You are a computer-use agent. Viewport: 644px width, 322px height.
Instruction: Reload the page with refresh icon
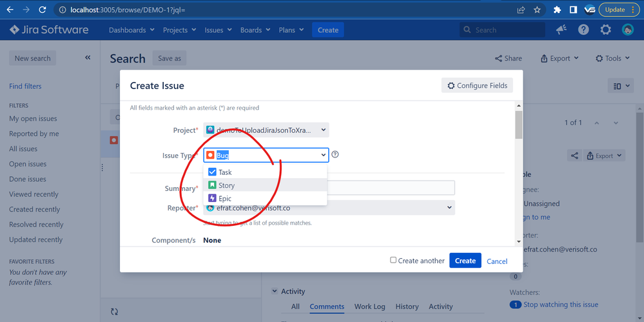[43, 10]
